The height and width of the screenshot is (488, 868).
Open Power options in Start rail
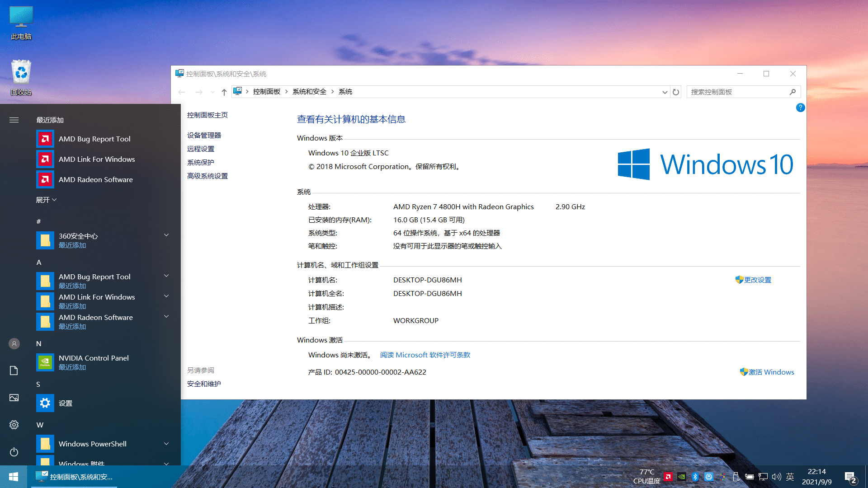(14, 452)
